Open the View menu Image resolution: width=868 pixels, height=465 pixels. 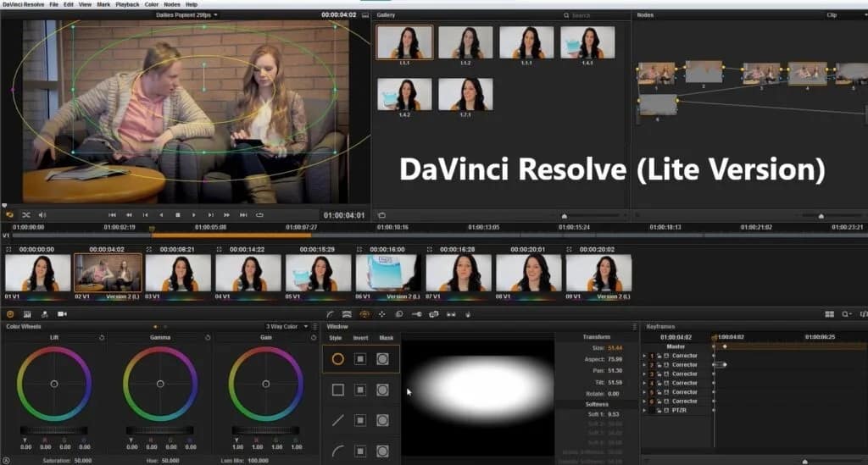pyautogui.click(x=85, y=4)
